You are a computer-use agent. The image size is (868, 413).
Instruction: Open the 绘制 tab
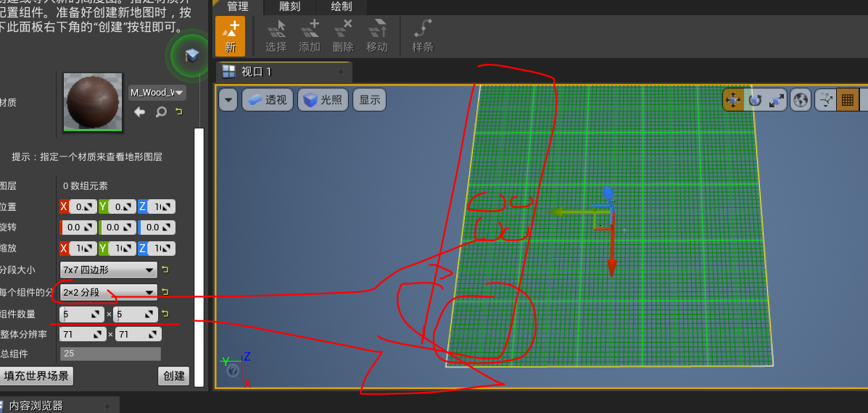[x=342, y=7]
